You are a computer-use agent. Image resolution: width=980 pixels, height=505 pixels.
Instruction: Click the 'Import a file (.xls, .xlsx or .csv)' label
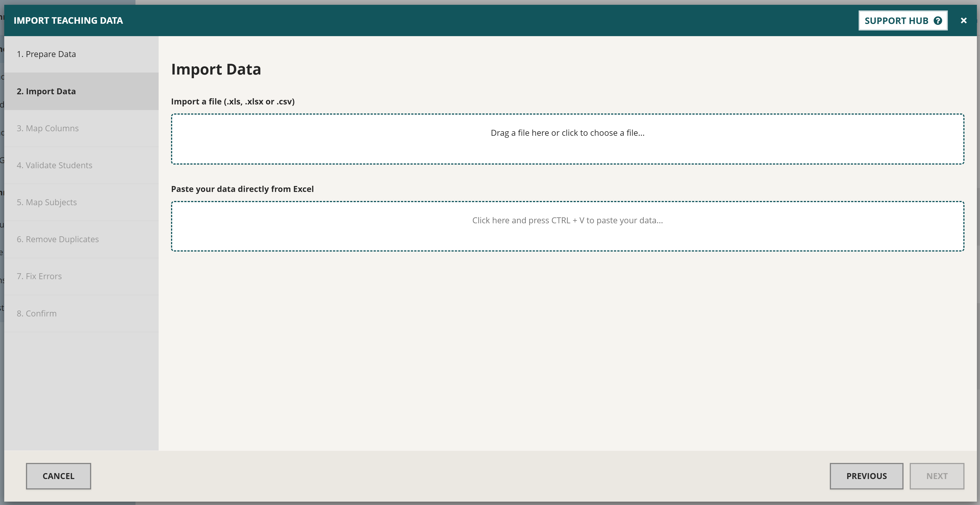click(x=233, y=102)
